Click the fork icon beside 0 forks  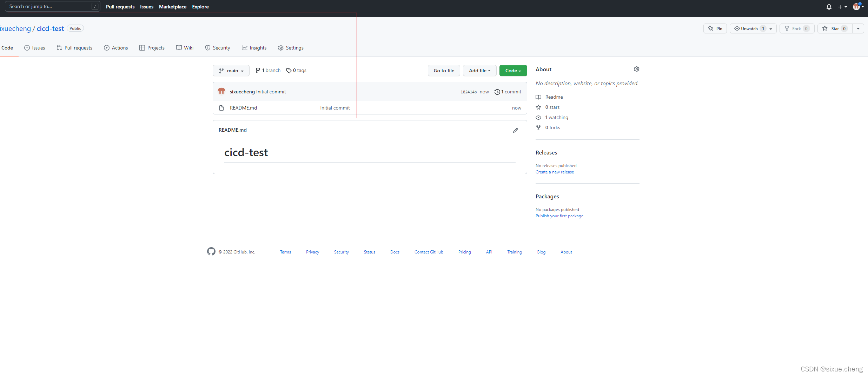538,127
